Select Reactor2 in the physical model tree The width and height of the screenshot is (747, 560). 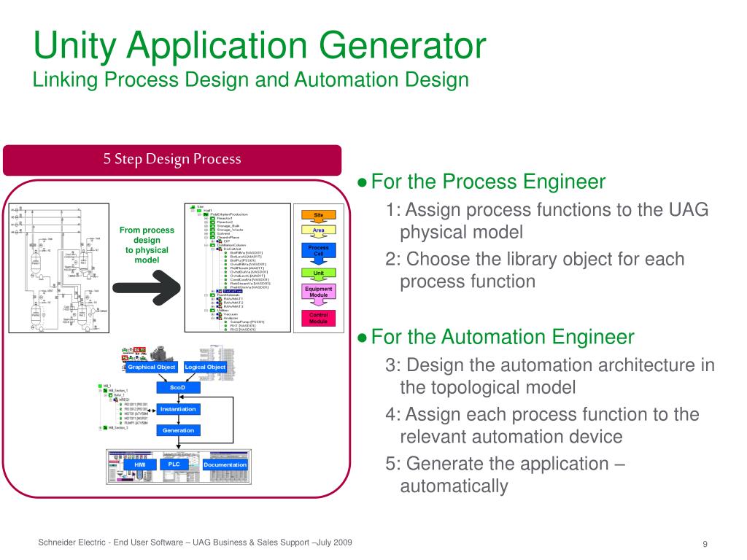tap(225, 222)
